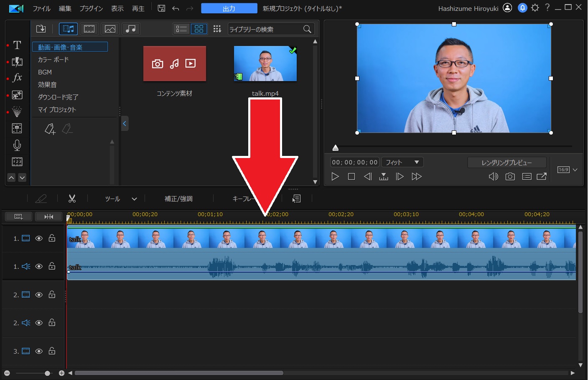Screen dimensions: 588x380
Task: Toggle visibility of video track 2
Action: coord(39,295)
